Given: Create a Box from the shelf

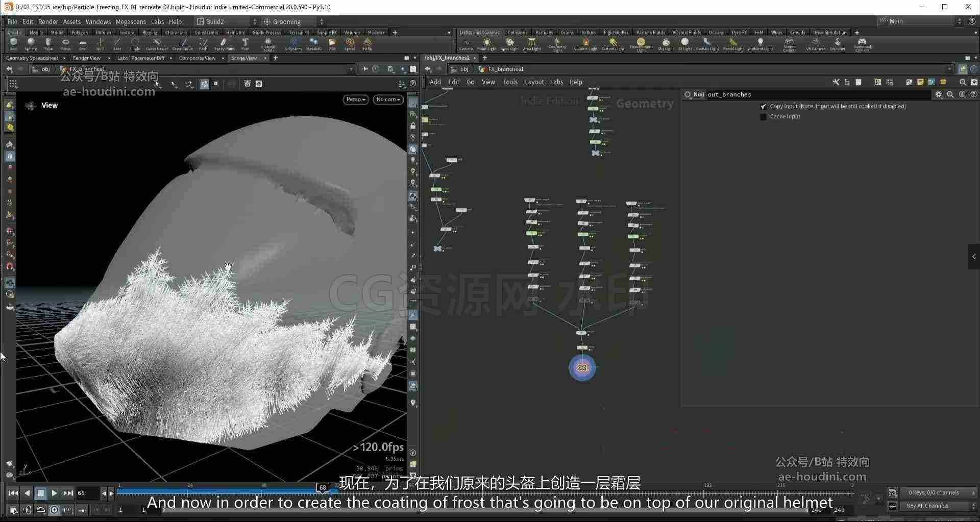Looking at the screenshot, I should point(13,44).
